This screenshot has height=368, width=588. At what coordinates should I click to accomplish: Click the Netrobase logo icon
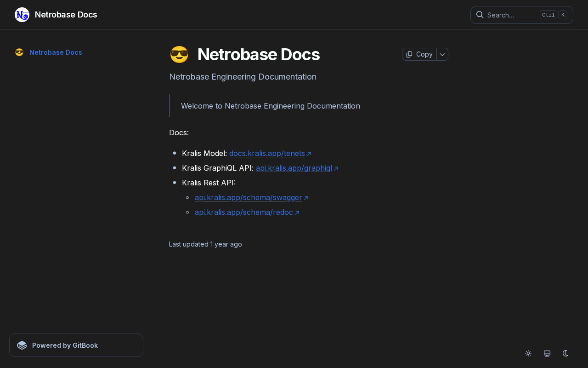point(22,15)
